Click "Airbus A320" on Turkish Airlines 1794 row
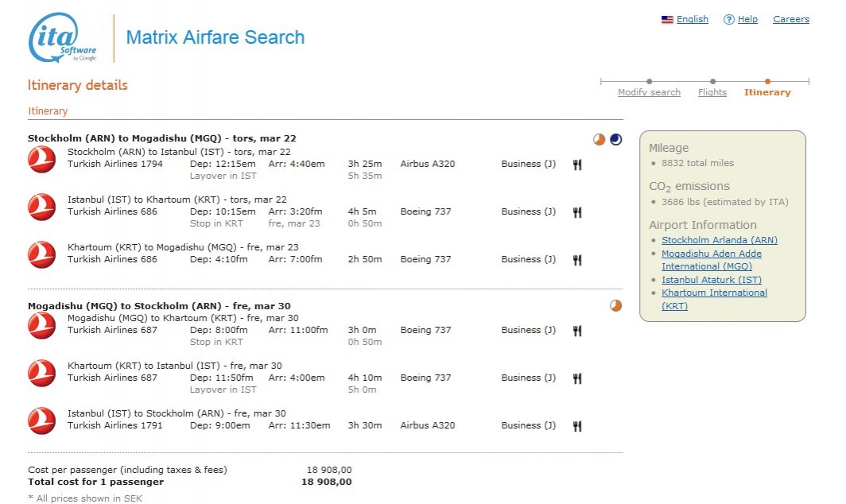 [427, 164]
